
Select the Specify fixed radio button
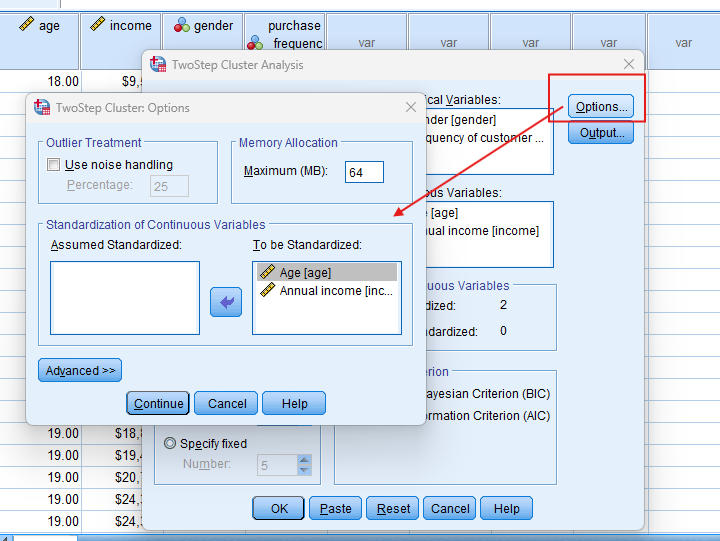(170, 444)
